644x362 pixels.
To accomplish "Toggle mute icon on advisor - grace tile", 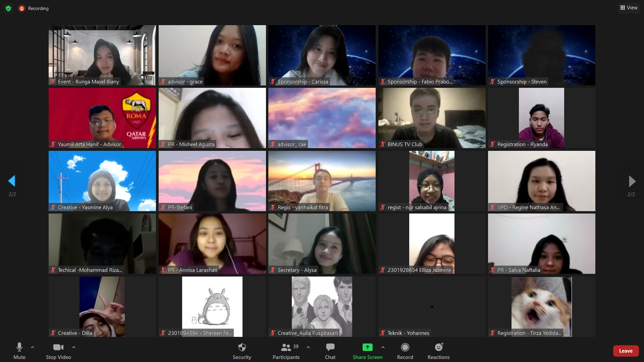I will click(x=163, y=82).
